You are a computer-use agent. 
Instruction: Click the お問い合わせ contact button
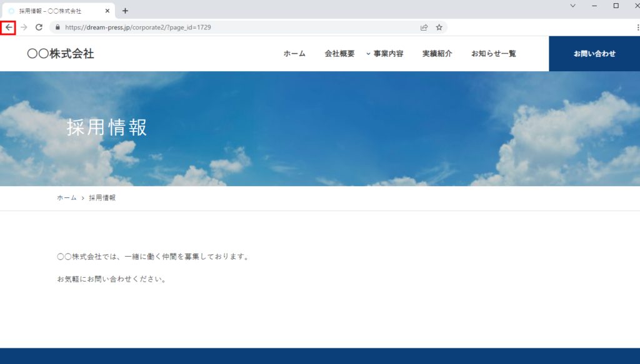[x=594, y=54]
